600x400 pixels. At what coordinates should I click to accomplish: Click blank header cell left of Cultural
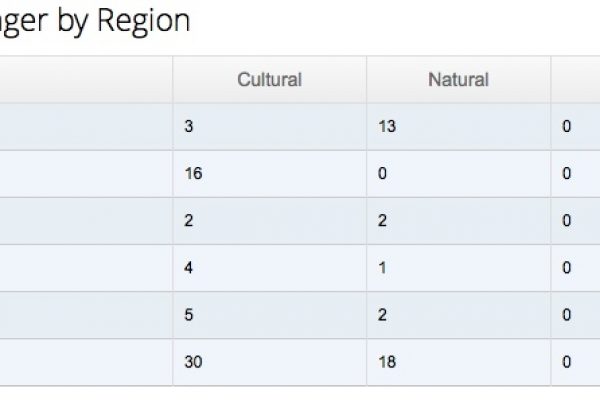point(86,79)
